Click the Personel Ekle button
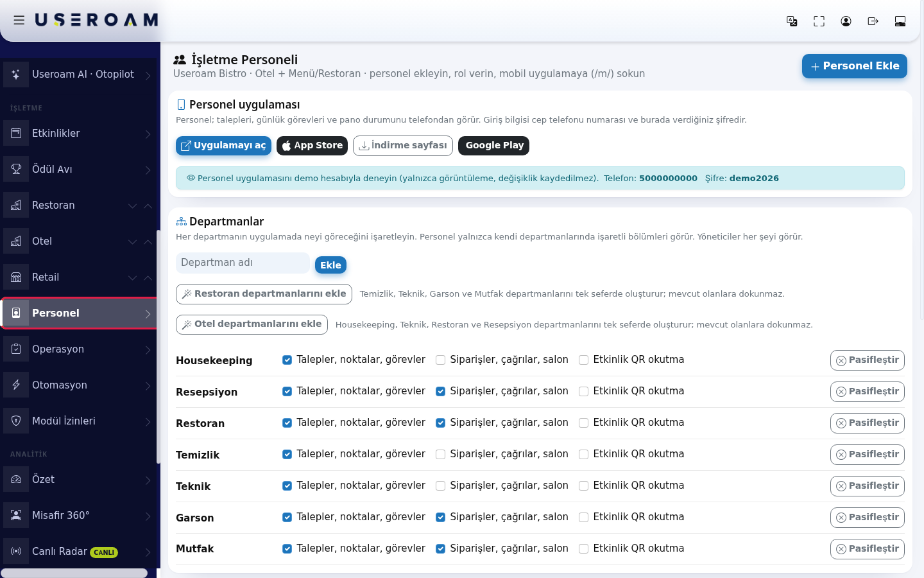The width and height of the screenshot is (924, 578). coord(855,66)
